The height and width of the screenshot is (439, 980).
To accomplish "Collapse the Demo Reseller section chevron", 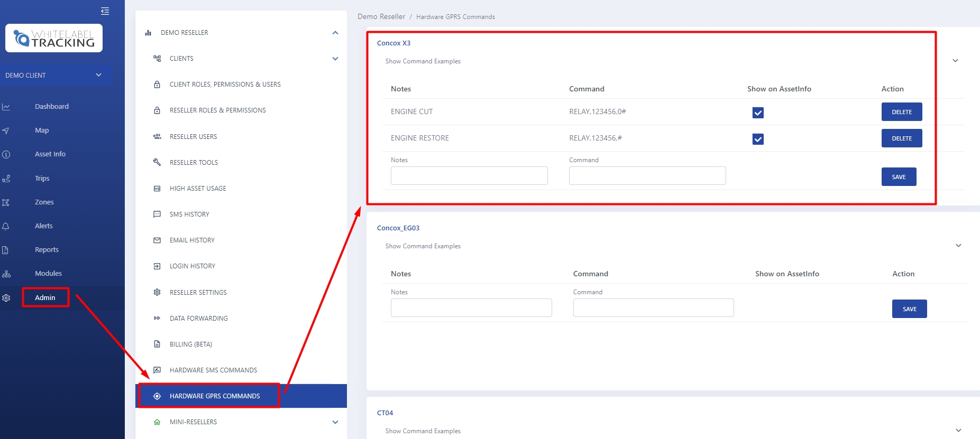I will click(x=335, y=33).
